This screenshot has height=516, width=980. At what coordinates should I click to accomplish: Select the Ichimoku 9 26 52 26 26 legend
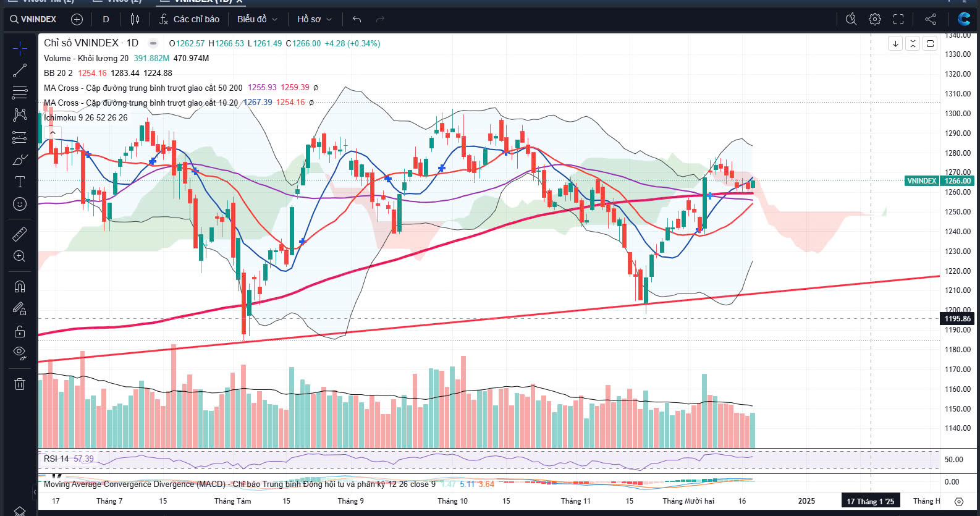click(x=85, y=117)
